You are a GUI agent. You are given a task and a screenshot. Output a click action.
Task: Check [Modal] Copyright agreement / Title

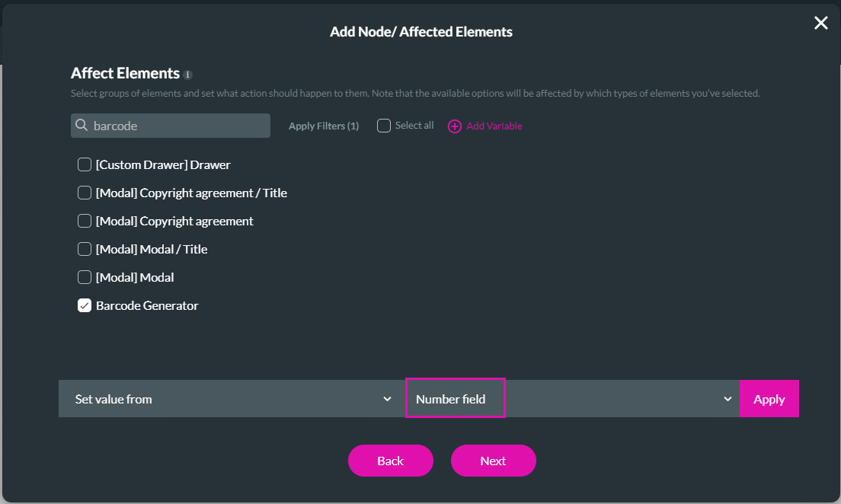click(x=85, y=193)
